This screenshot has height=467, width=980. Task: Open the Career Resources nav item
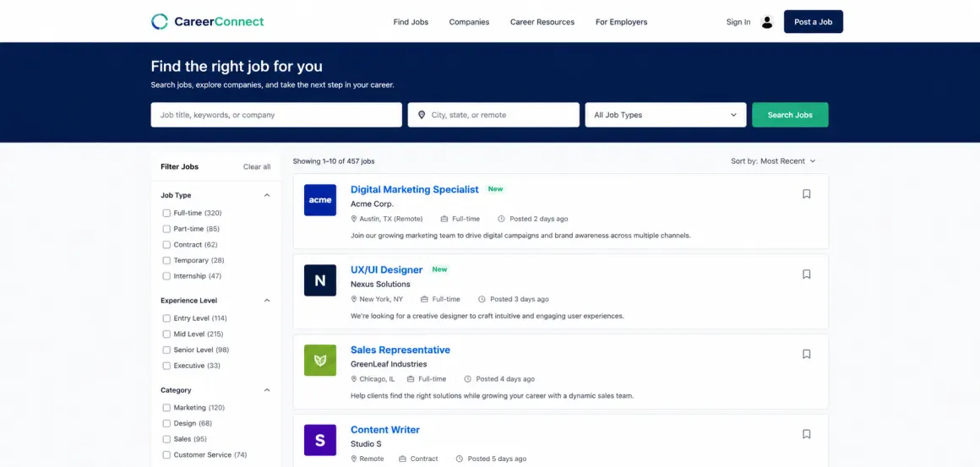(x=542, y=22)
